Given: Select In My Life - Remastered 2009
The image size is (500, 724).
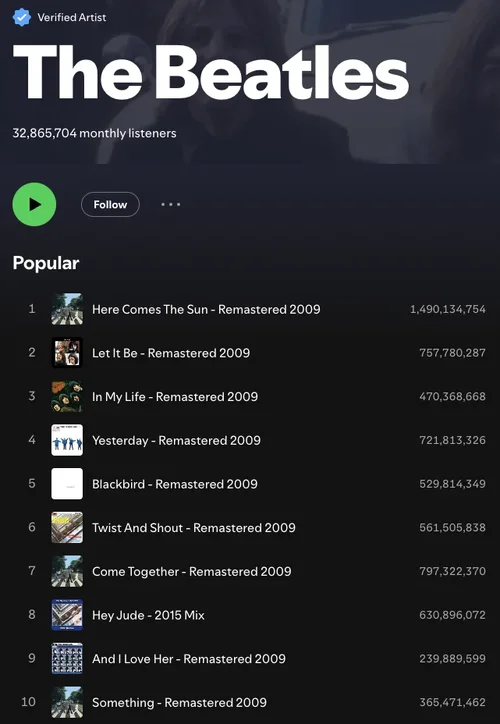Looking at the screenshot, I should pyautogui.click(x=175, y=397).
